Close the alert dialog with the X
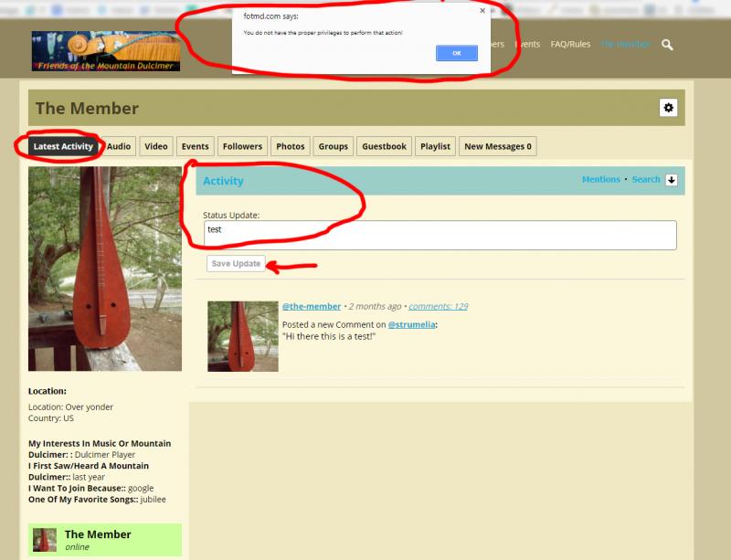Image resolution: width=731 pixels, height=560 pixels. pyautogui.click(x=482, y=11)
